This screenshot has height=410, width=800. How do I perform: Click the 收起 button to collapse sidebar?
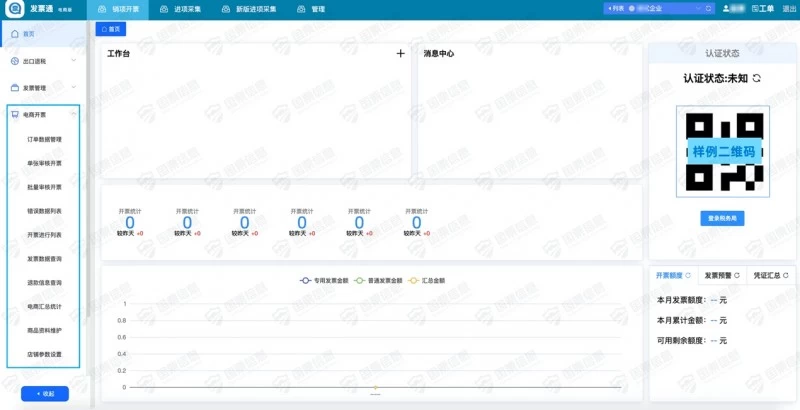pyautogui.click(x=44, y=394)
